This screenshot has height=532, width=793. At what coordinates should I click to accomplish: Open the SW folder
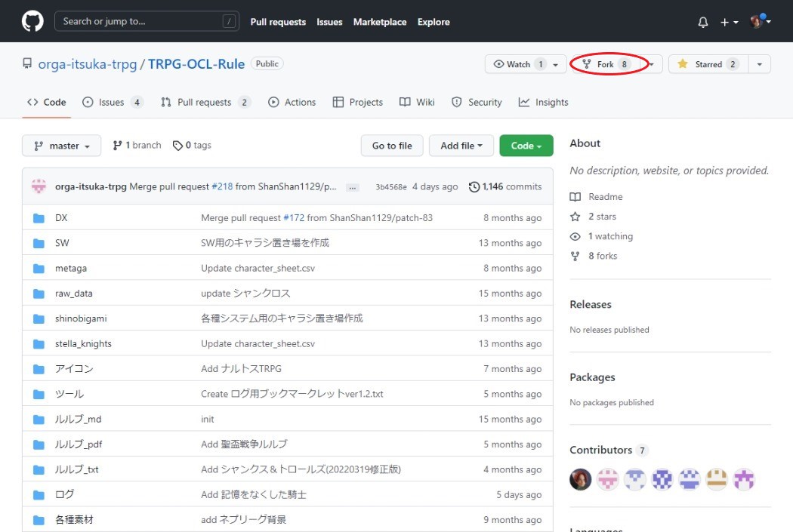(62, 243)
